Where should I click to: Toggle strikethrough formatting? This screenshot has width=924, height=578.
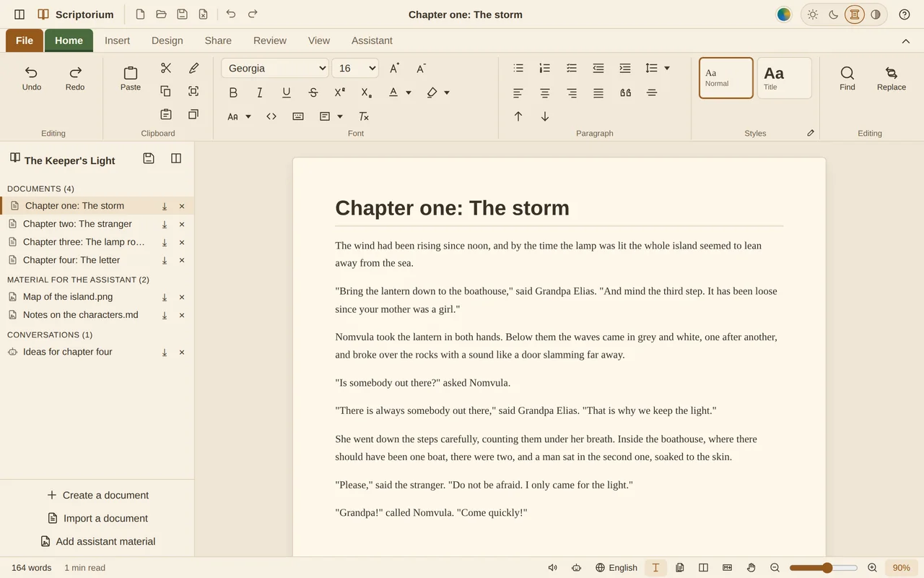click(x=313, y=92)
